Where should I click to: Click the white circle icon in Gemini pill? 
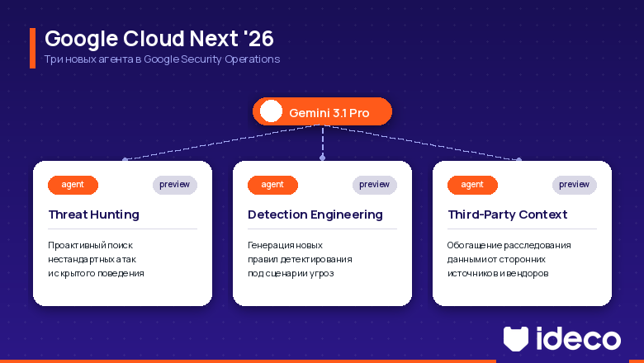(271, 112)
